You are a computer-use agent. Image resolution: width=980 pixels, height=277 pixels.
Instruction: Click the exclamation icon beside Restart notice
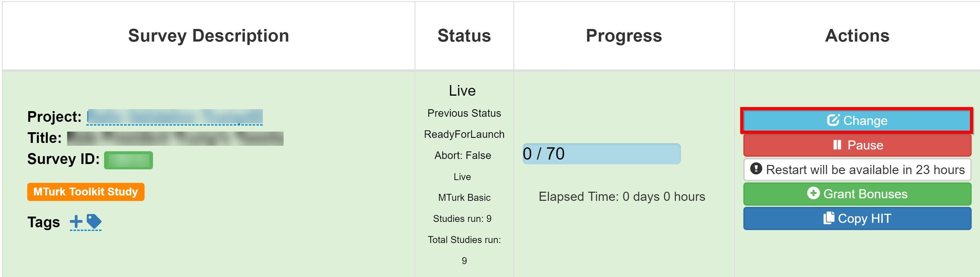tap(756, 168)
